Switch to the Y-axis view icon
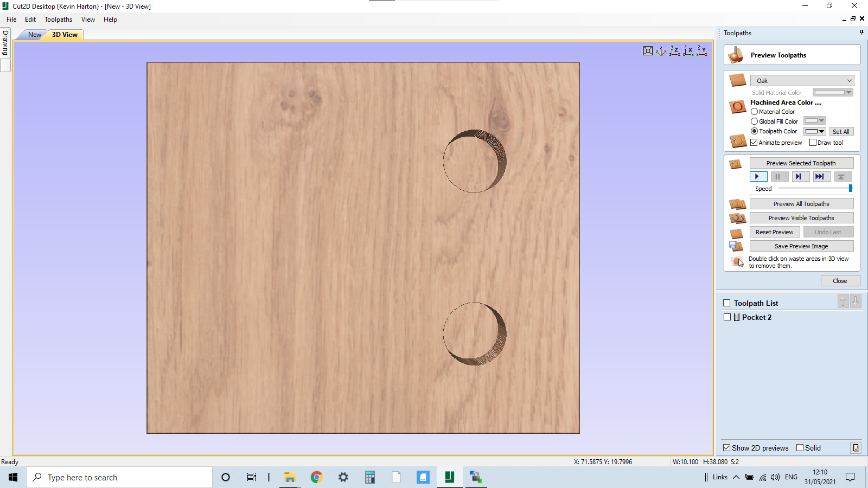The width and height of the screenshot is (868, 488). point(701,50)
